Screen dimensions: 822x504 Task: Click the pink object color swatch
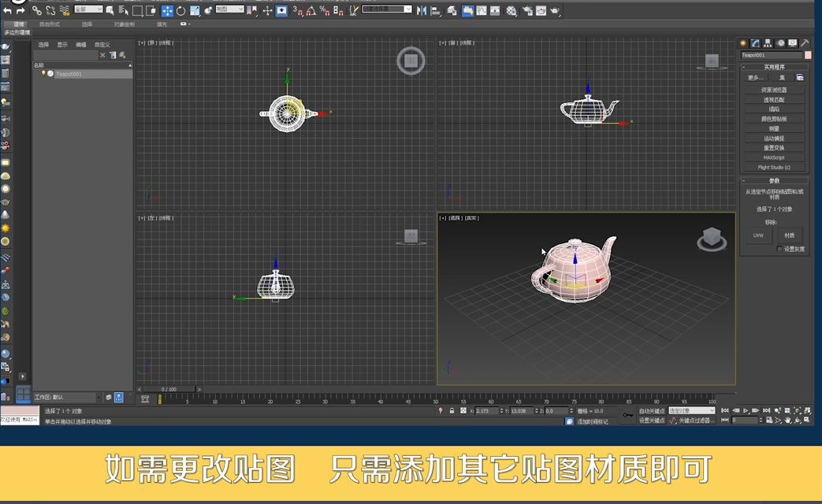[808, 55]
